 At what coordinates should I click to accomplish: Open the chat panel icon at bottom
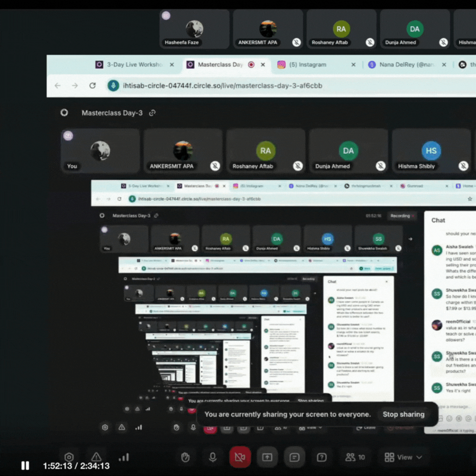pyautogui.click(x=294, y=457)
